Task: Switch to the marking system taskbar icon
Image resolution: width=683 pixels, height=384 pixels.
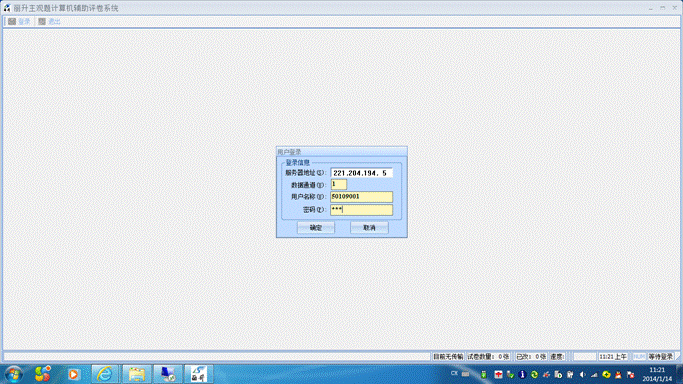Action: point(198,374)
